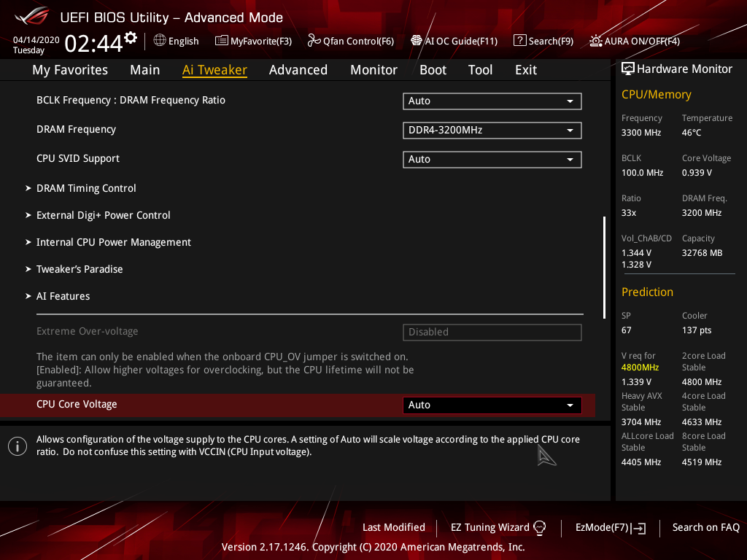Click the language globe icon
Image resolution: width=747 pixels, height=560 pixels.
[x=160, y=41]
